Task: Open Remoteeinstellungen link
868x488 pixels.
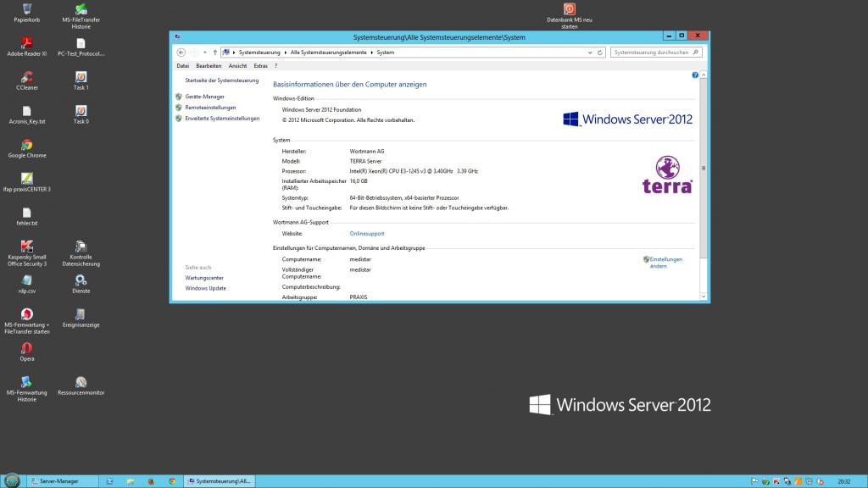Action: pos(210,108)
